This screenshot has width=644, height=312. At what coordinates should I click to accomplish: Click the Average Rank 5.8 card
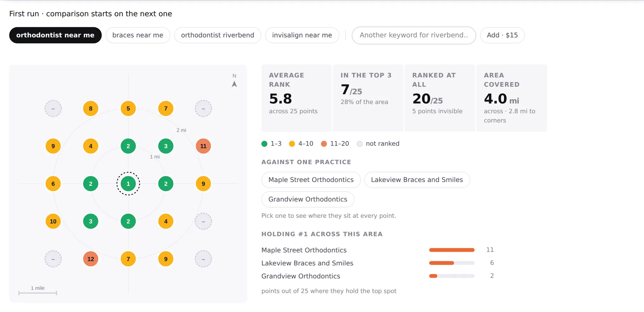pyautogui.click(x=296, y=98)
